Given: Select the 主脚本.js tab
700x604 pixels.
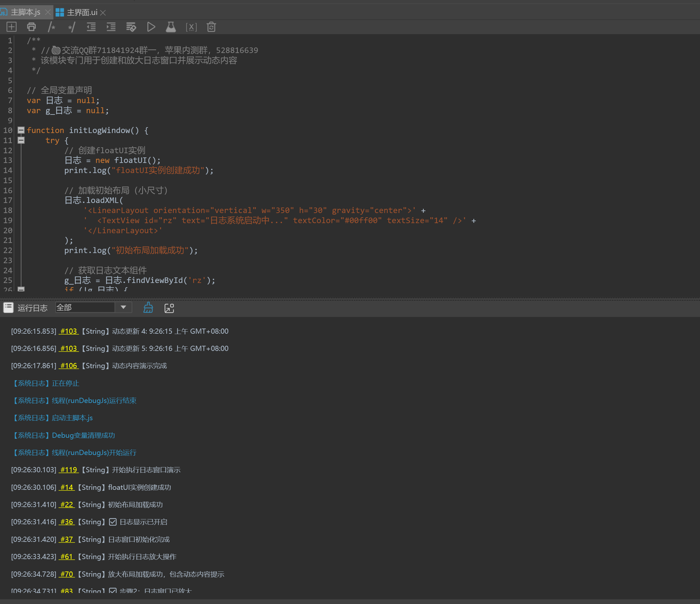Looking at the screenshot, I should point(25,12).
